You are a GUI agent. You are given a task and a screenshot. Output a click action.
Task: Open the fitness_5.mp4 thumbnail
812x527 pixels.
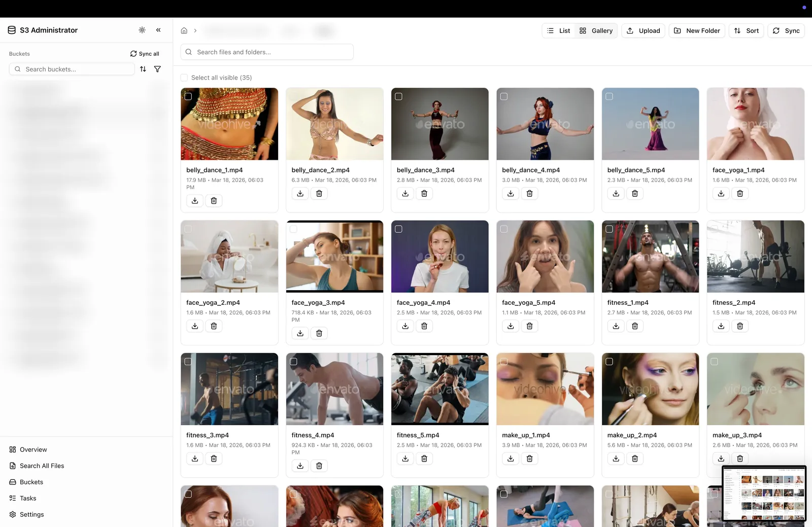(x=440, y=389)
